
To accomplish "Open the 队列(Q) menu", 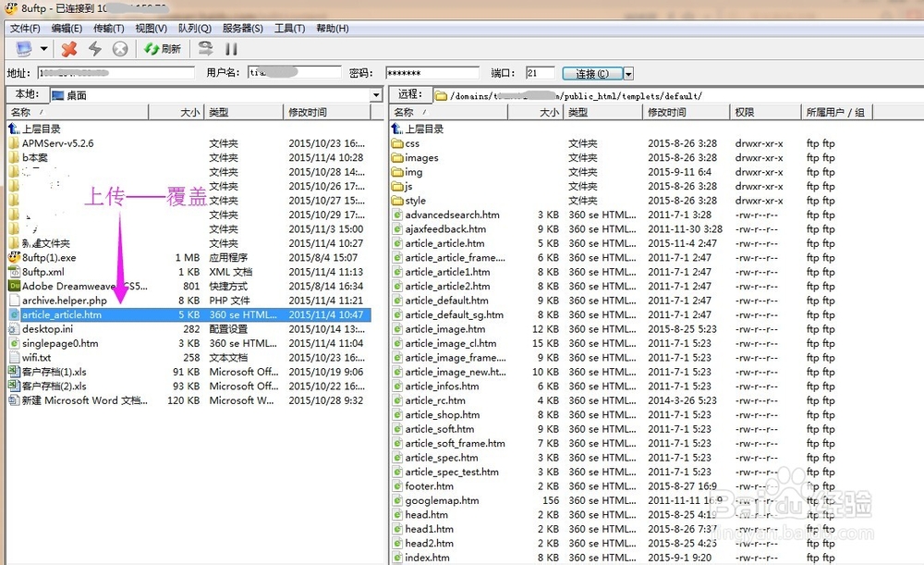I will 194,29.
